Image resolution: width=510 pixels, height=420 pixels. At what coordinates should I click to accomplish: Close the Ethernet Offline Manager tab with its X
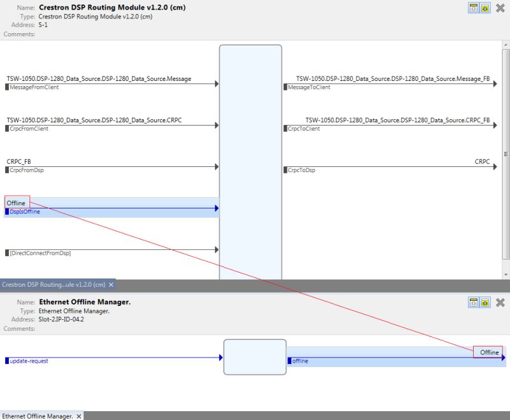pos(78,416)
